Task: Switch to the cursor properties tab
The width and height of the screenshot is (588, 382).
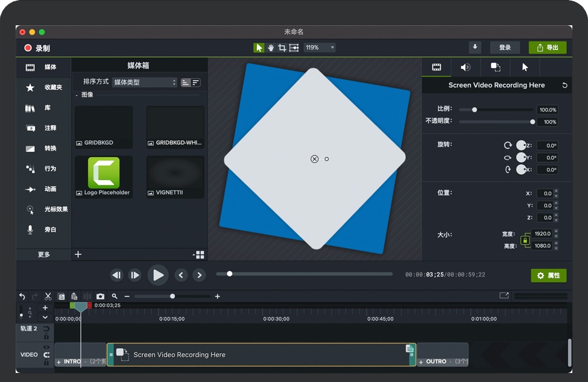Action: [525, 67]
